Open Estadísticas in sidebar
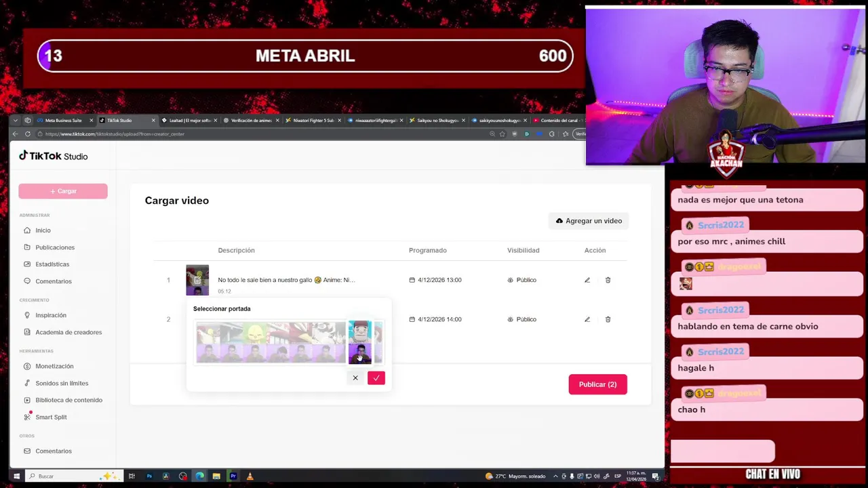 pyautogui.click(x=46, y=264)
